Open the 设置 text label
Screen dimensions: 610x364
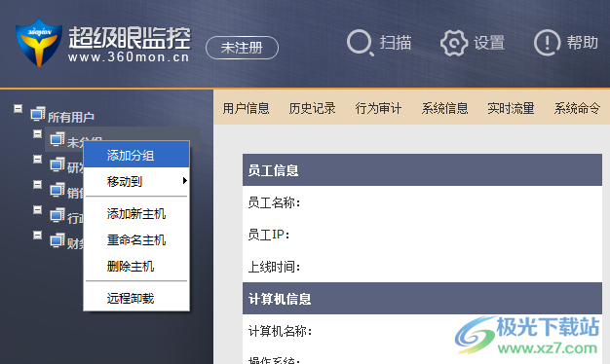489,43
